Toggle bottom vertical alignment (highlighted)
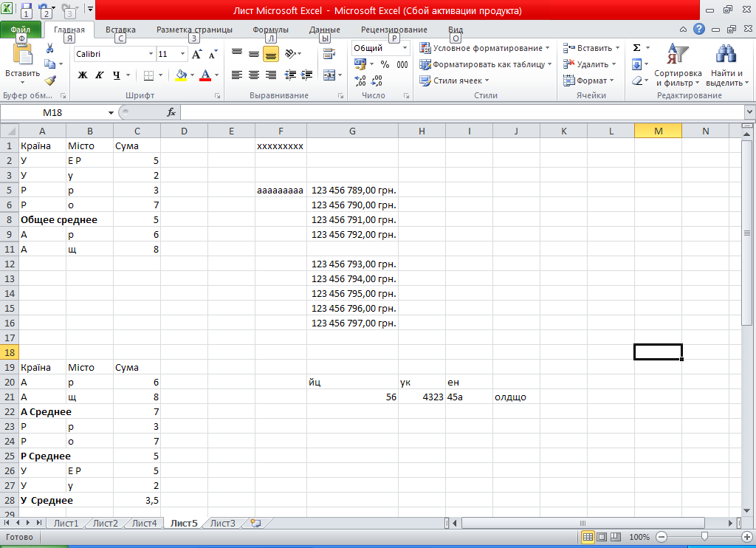 (271, 54)
